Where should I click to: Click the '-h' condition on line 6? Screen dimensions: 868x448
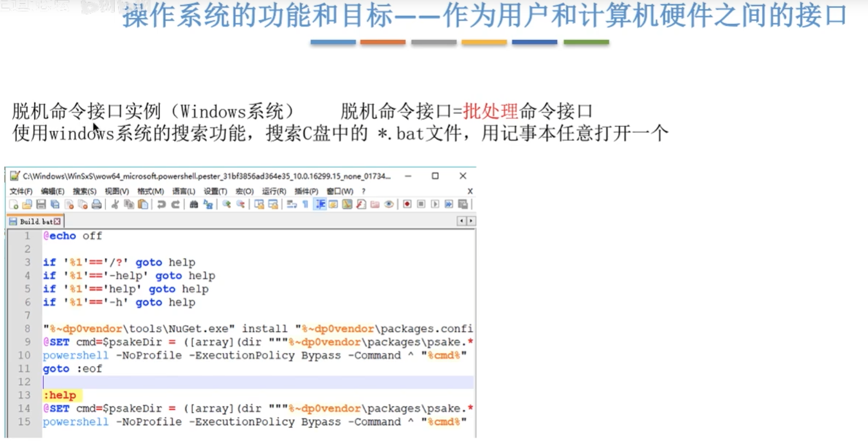point(116,302)
